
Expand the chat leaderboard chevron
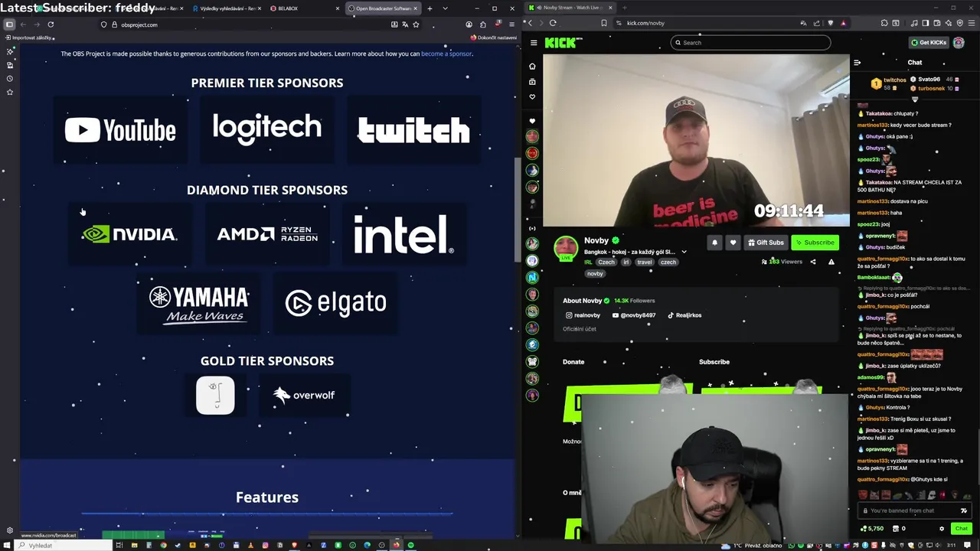click(915, 99)
